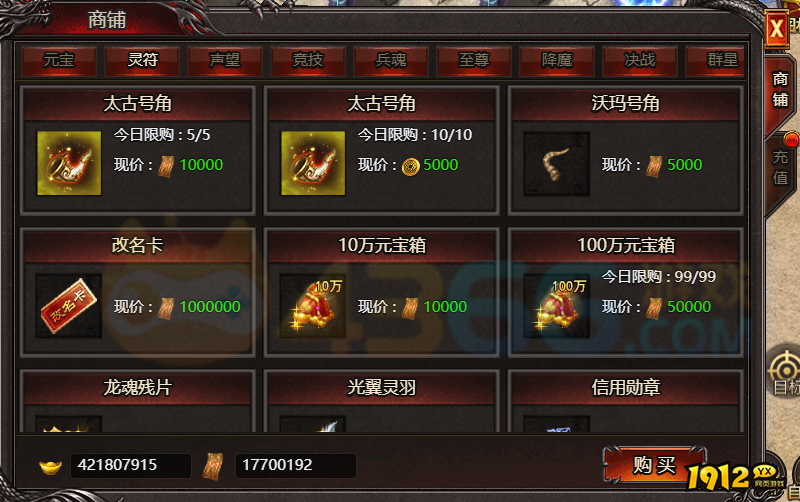Select the 10万元宝箱 treasure chest icon
This screenshot has width=800, height=502.
pyautogui.click(x=313, y=306)
